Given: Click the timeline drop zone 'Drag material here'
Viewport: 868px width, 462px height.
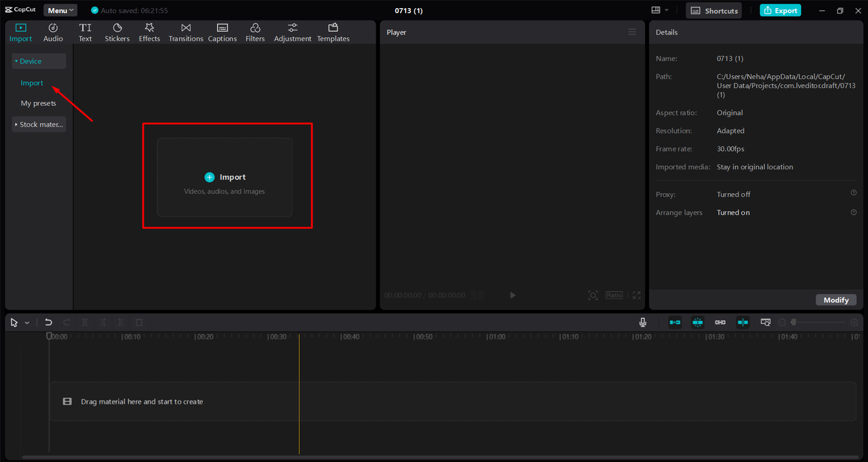Looking at the screenshot, I should (453, 402).
